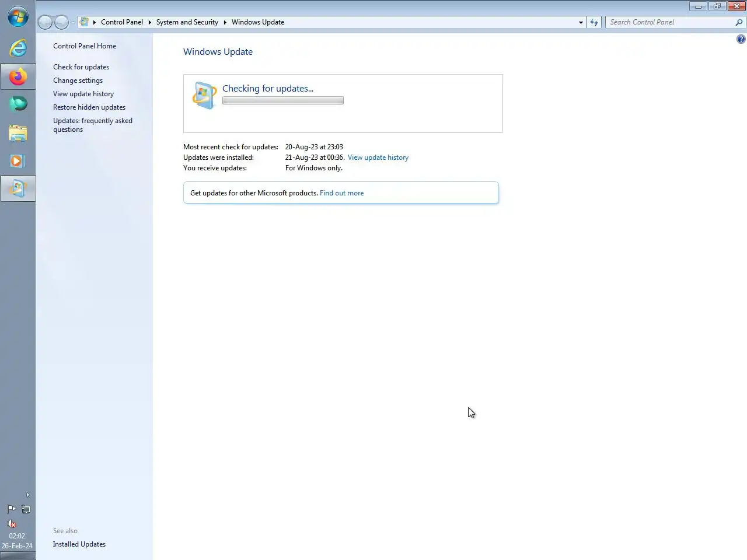Go back with the Back arrow button
The image size is (747, 560).
coord(45,22)
